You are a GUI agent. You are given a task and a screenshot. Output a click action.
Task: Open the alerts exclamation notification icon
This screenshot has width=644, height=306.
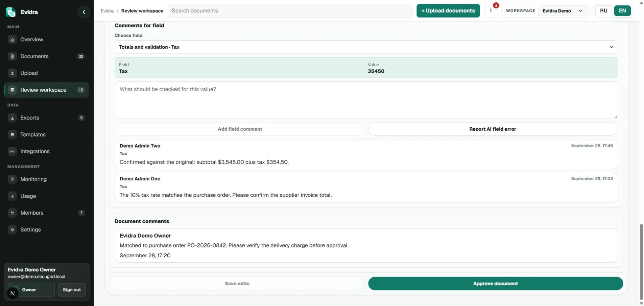coord(491,11)
